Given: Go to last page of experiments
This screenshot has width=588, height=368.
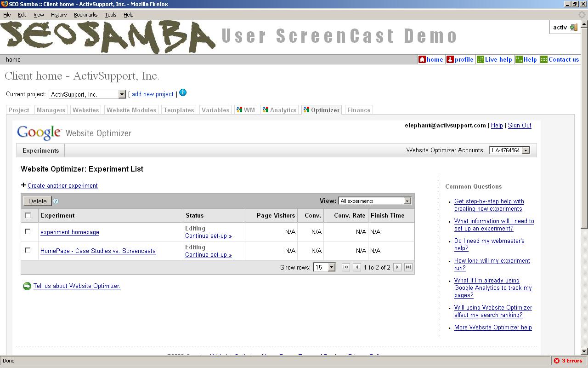Looking at the screenshot, I should click(x=408, y=267).
